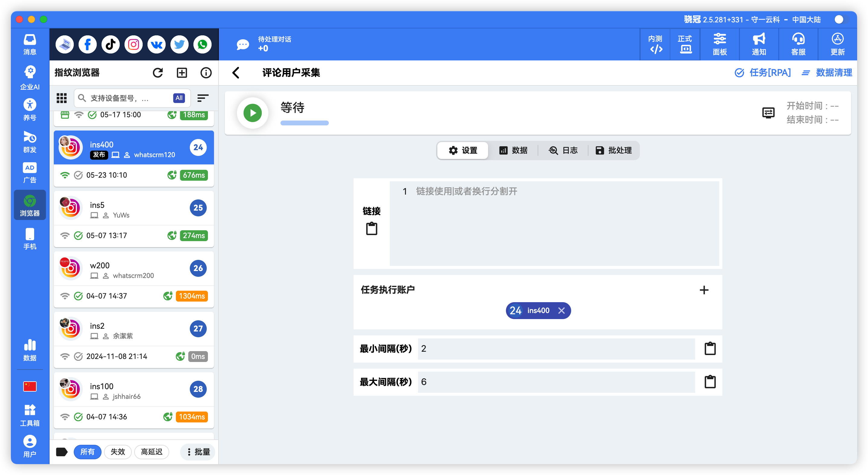868x475 pixels.
Task: Switch to grid view of browsers
Action: pos(62,98)
